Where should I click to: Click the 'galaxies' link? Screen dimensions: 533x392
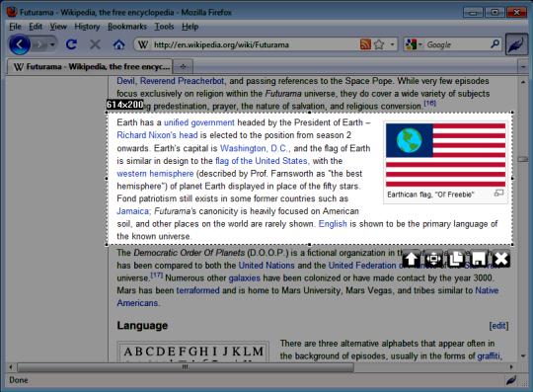[245, 278]
